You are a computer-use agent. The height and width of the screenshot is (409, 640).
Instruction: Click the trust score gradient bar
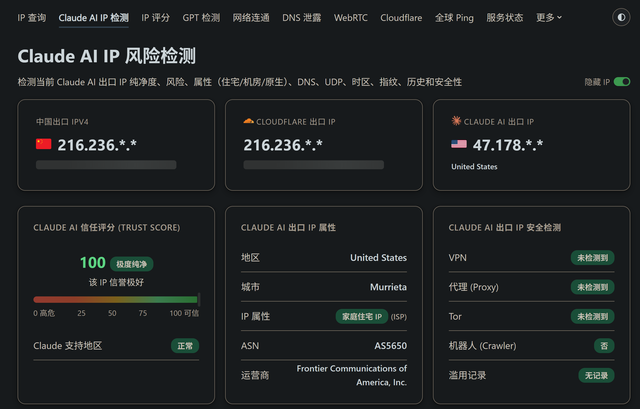116,300
